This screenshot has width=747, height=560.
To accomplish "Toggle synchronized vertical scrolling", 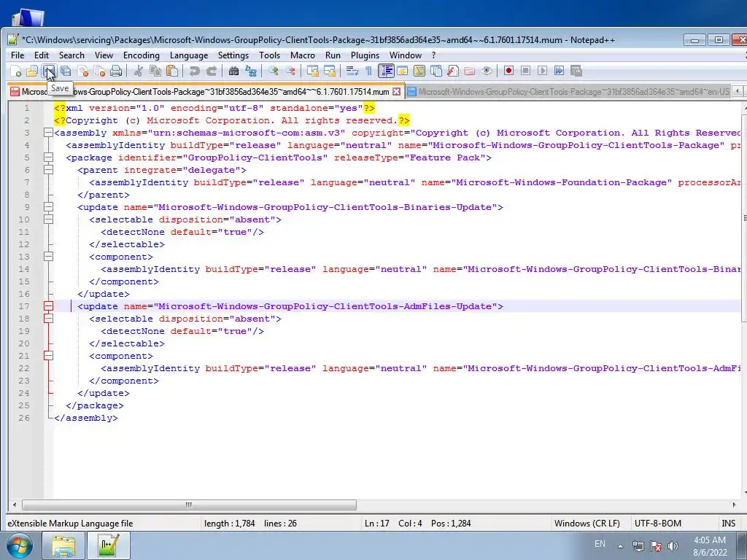I will pos(312,71).
